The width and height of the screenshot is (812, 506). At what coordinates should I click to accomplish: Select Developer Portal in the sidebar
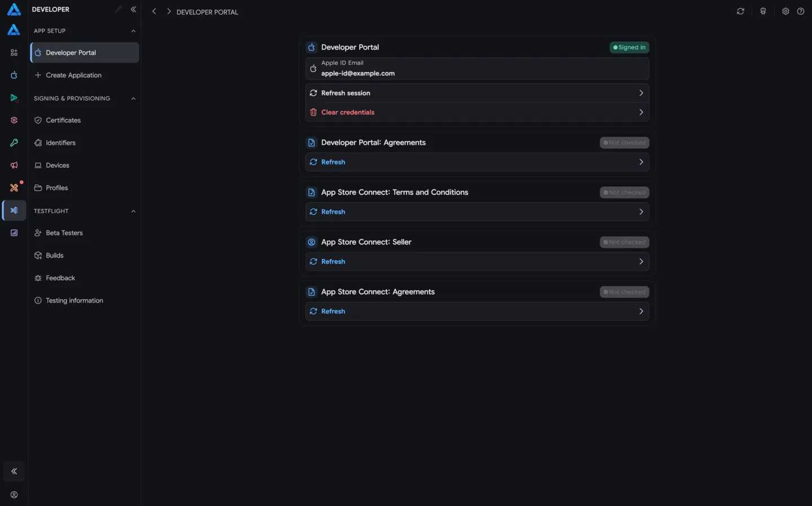85,52
